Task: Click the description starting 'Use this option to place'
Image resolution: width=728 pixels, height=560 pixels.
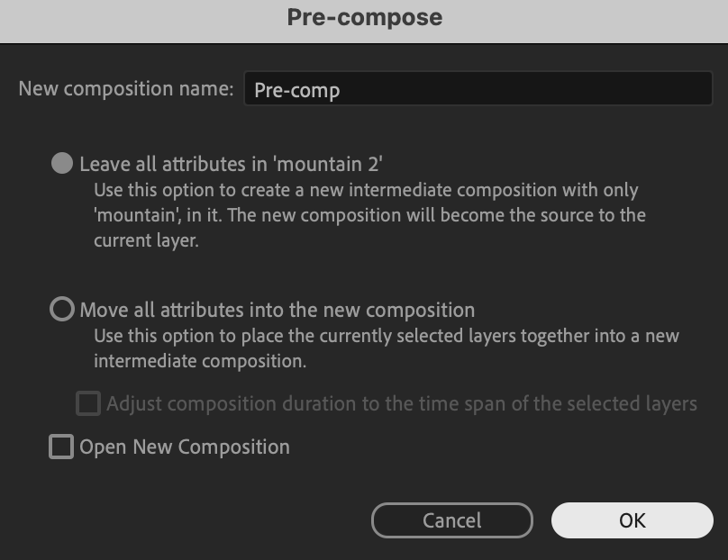Action: (387, 348)
